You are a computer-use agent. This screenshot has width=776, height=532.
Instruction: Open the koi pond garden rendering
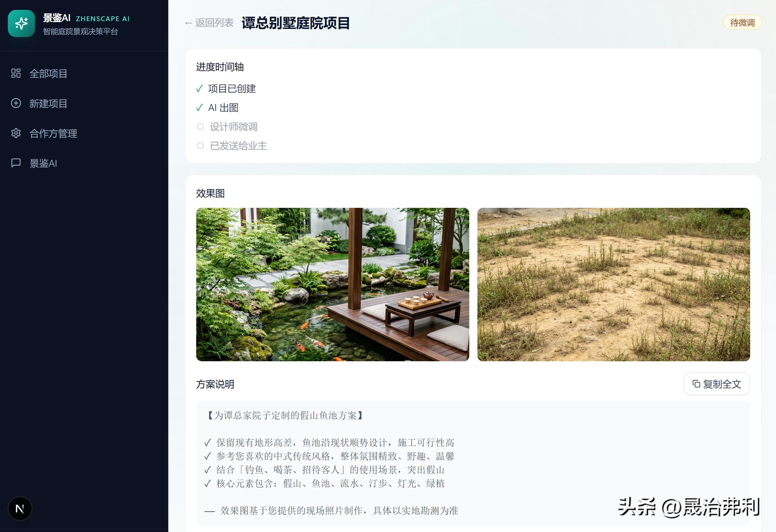[333, 284]
